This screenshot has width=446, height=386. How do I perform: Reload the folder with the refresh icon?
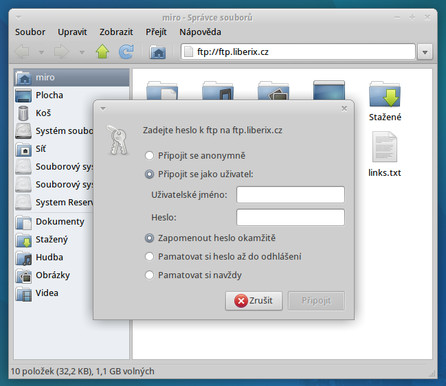[x=126, y=52]
